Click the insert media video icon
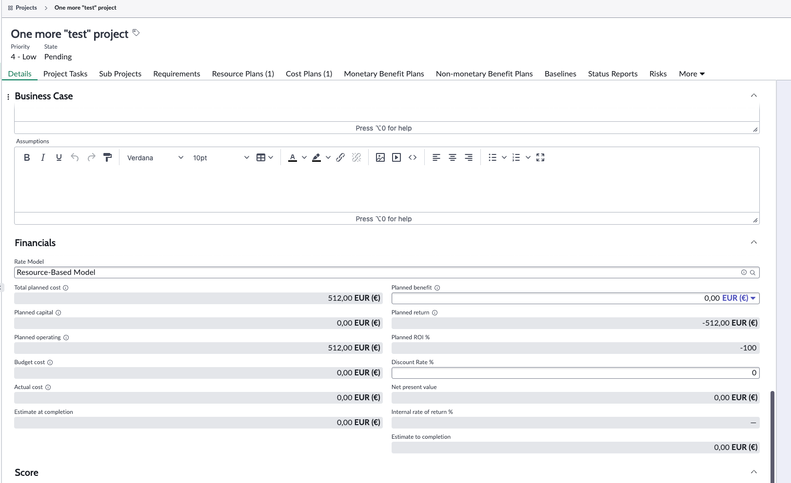791x483 pixels. 397,157
